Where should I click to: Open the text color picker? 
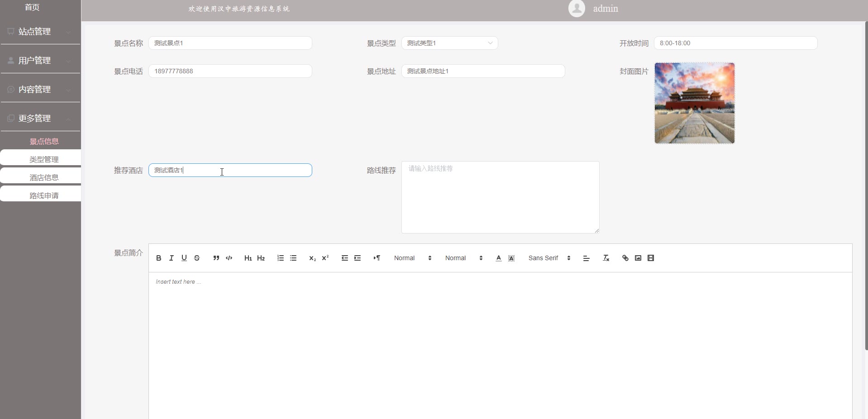point(498,258)
